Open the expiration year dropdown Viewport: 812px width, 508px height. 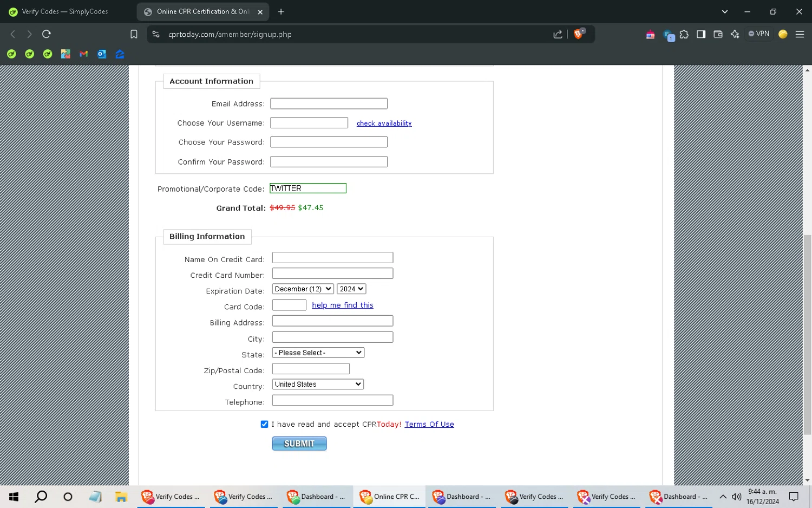point(351,289)
